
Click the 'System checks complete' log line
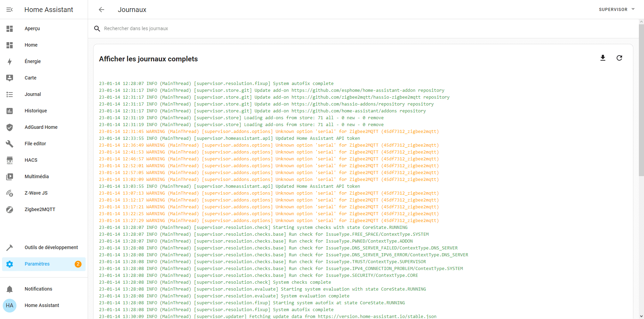point(215,282)
